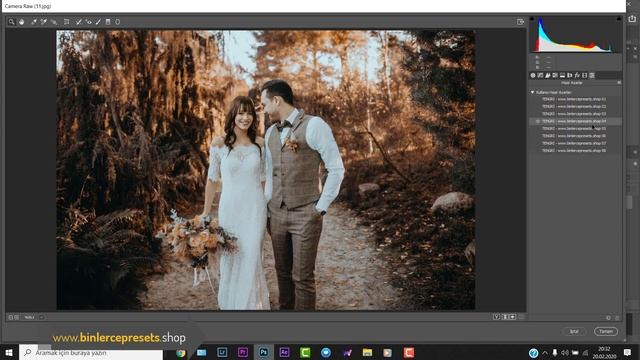Open Camtasia green taskbar icon
640x360 pixels.
(x=305, y=352)
